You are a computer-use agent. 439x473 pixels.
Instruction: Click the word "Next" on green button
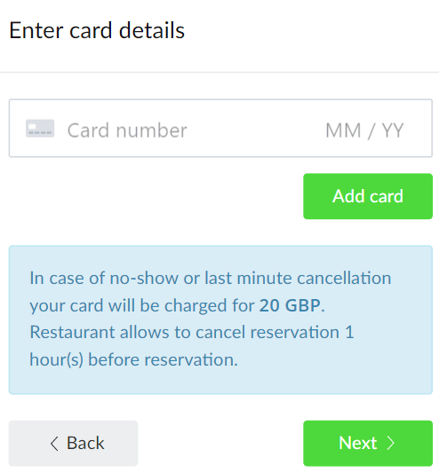click(x=358, y=443)
